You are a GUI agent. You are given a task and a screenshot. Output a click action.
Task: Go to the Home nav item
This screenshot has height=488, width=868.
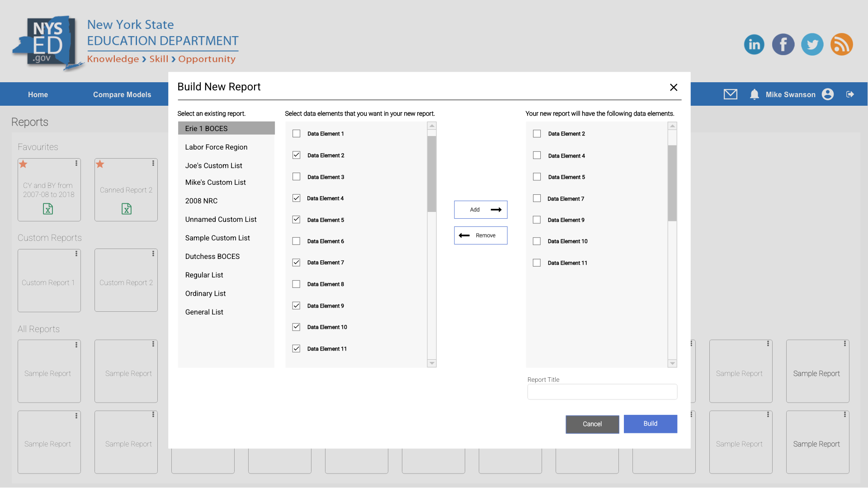38,94
